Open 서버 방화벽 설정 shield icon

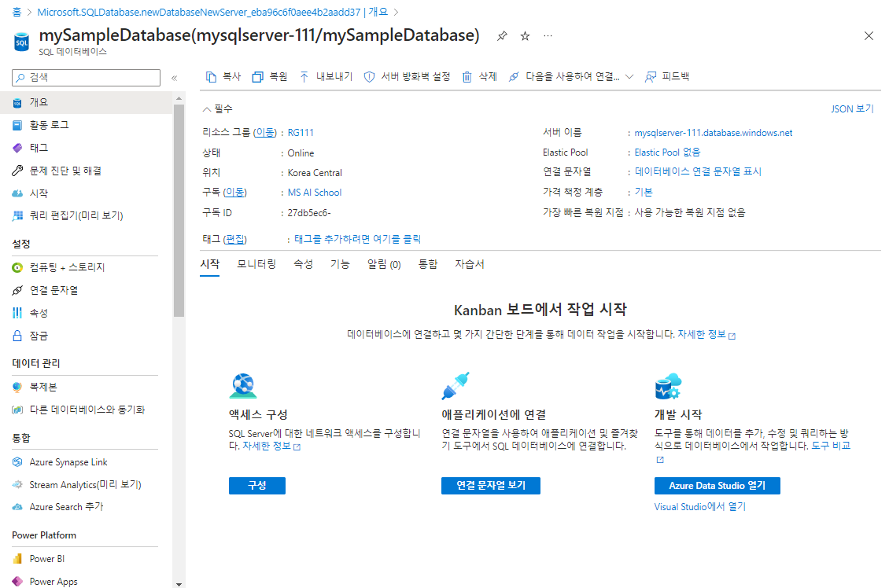[369, 77]
